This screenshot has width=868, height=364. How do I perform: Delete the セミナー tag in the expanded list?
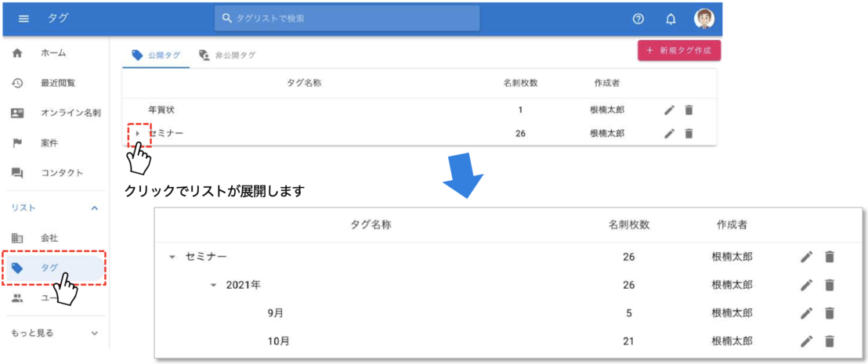point(829,257)
